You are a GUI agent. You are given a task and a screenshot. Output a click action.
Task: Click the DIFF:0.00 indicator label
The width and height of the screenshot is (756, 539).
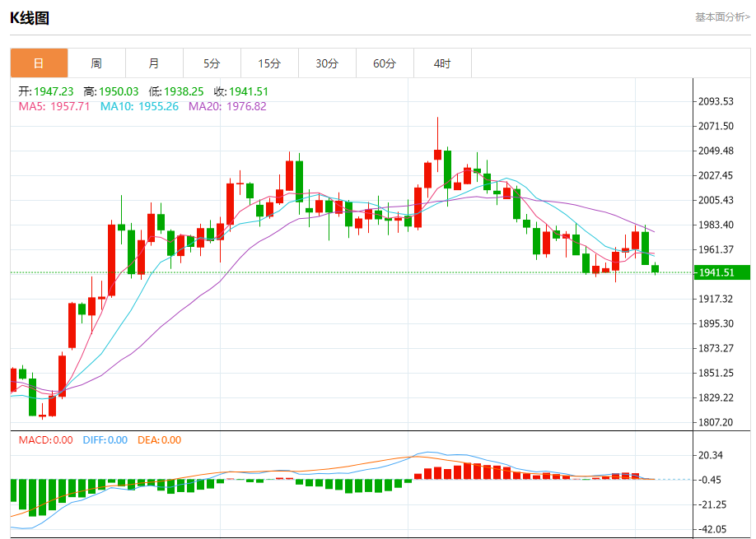(105, 439)
